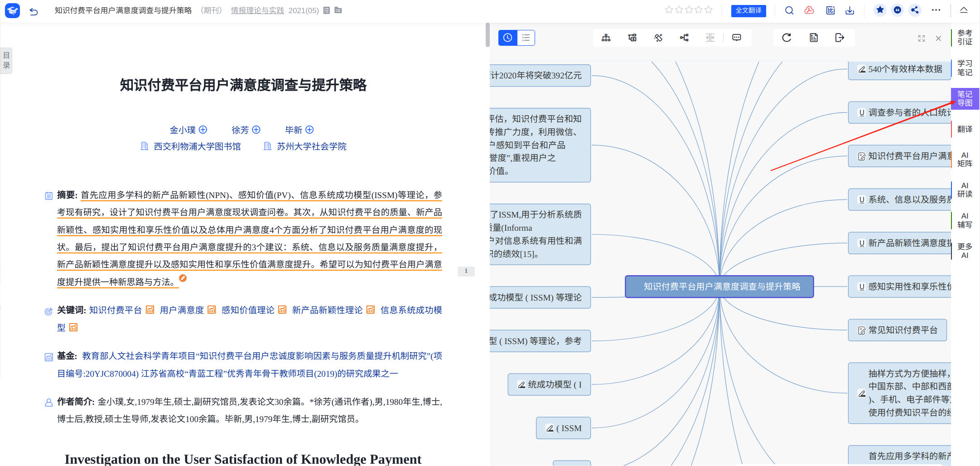The image size is (980, 466).
Task: Click the share icon
Action: click(x=915, y=10)
